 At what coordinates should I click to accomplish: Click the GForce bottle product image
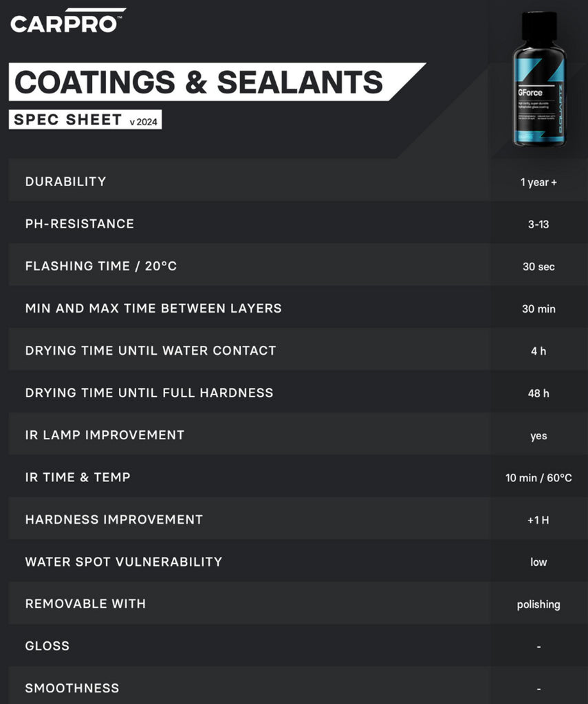(x=538, y=81)
